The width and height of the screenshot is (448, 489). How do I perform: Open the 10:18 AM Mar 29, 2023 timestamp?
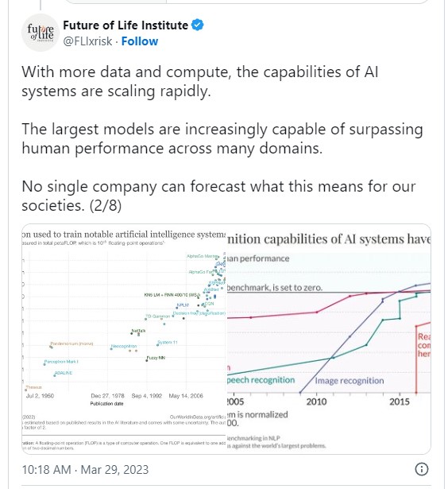click(85, 470)
